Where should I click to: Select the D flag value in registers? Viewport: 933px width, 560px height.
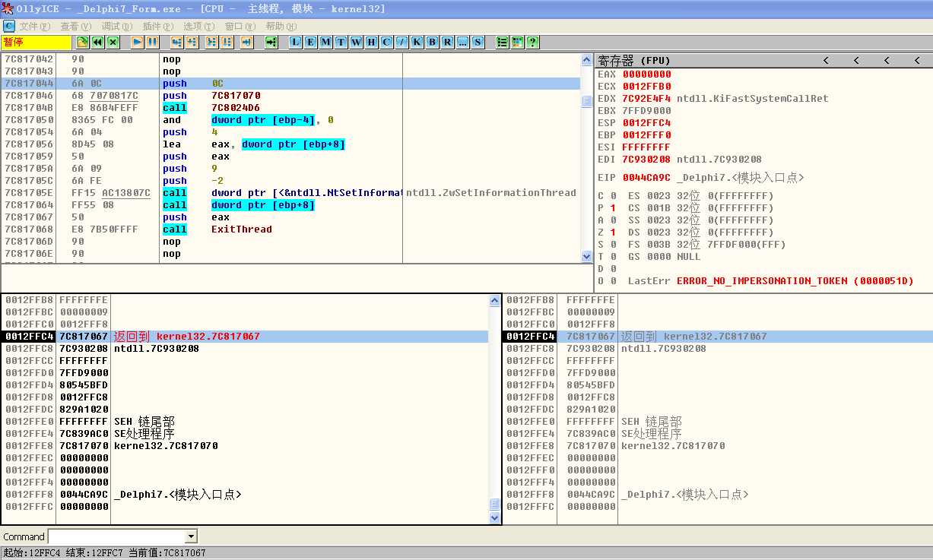pyautogui.click(x=613, y=269)
